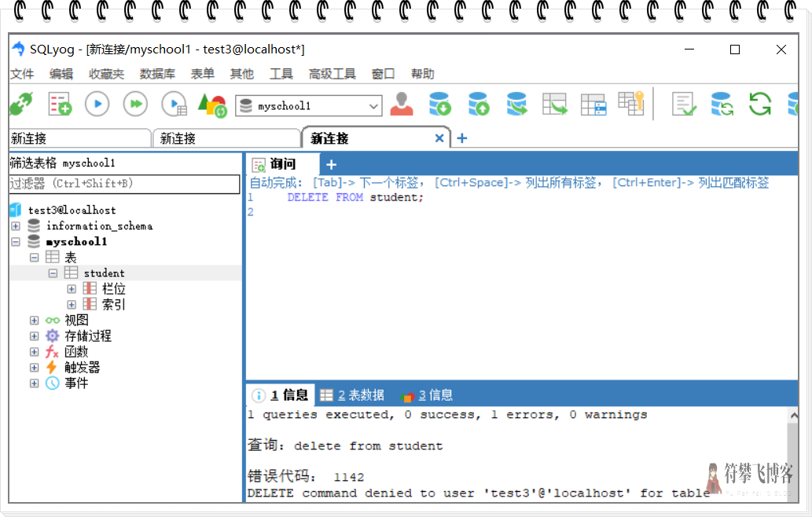Select the student table row
This screenshot has width=812, height=517.
click(x=125, y=273)
